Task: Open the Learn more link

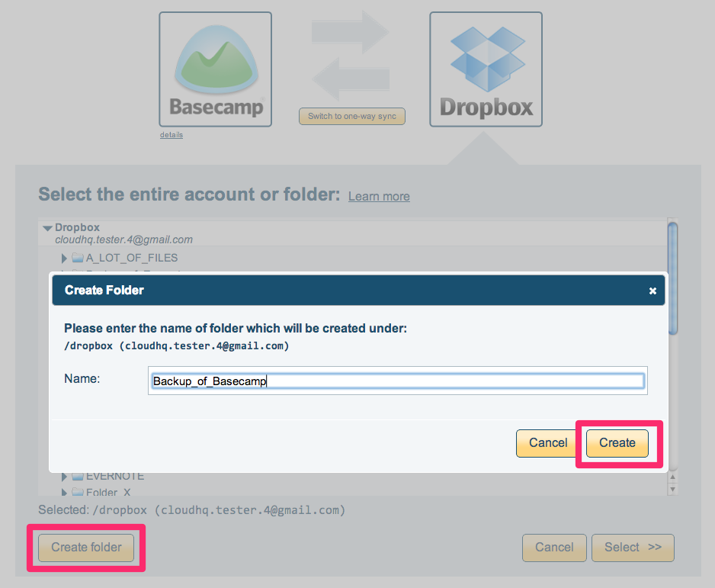Action: pyautogui.click(x=379, y=197)
